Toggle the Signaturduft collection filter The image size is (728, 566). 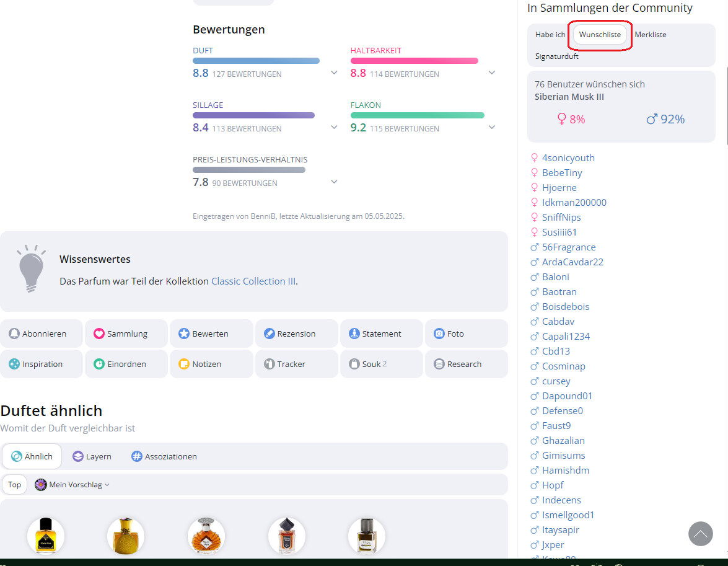click(557, 56)
